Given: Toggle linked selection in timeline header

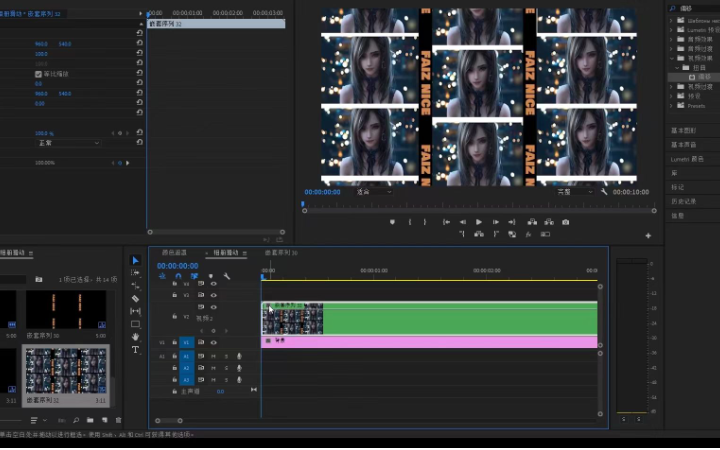Looking at the screenshot, I should pyautogui.click(x=194, y=276).
